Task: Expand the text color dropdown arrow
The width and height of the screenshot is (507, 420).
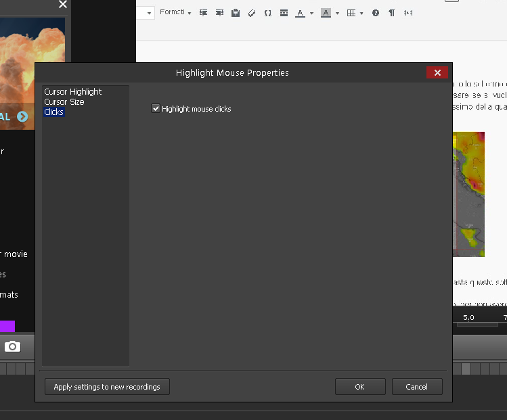Action: pyautogui.click(x=311, y=14)
